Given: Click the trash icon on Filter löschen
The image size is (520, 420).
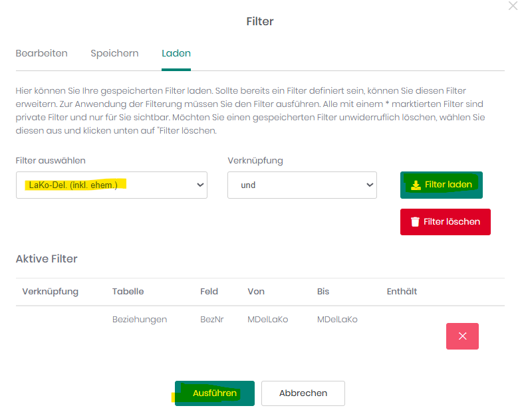Looking at the screenshot, I should [x=415, y=222].
